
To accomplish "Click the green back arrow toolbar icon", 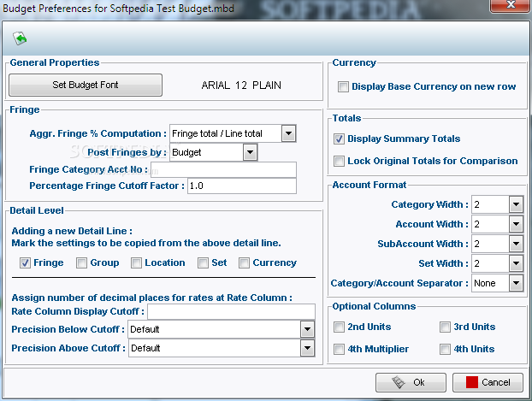I will (x=20, y=38).
